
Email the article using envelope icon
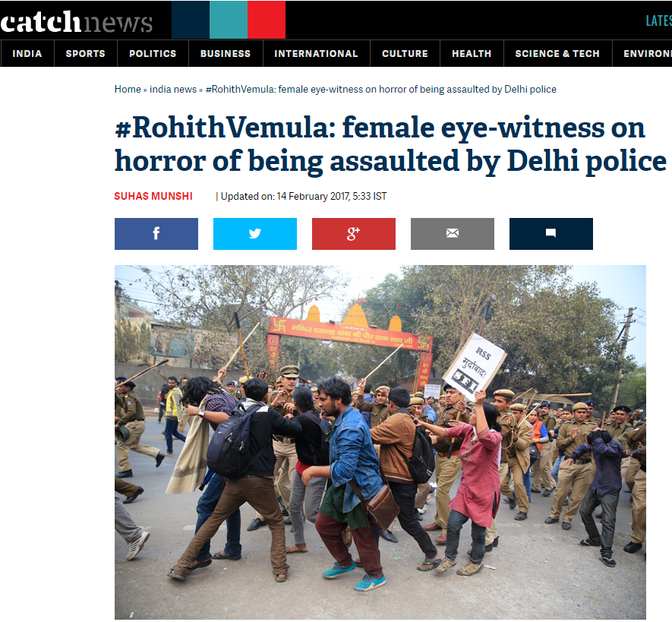pyautogui.click(x=452, y=234)
